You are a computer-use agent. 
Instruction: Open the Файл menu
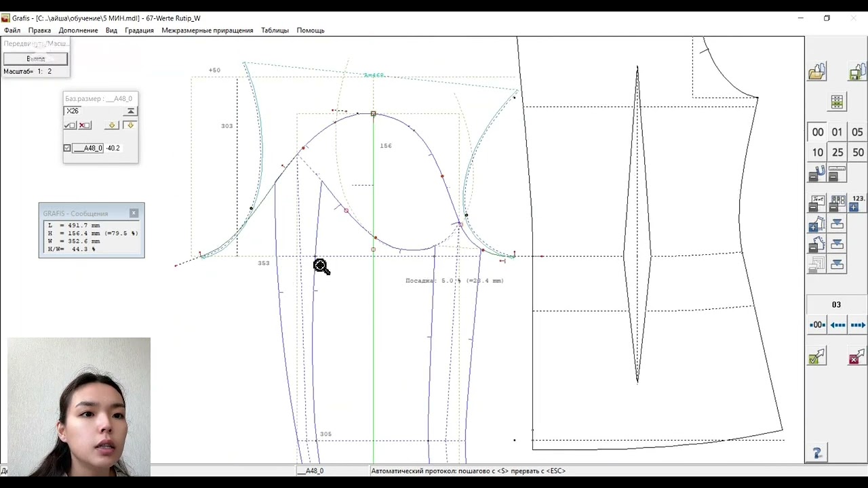(x=12, y=30)
